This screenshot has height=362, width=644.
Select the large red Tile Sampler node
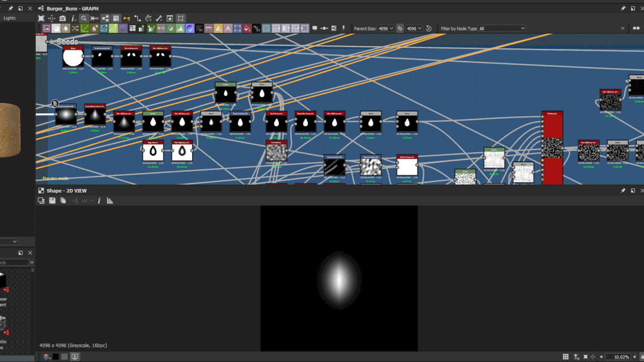552,148
